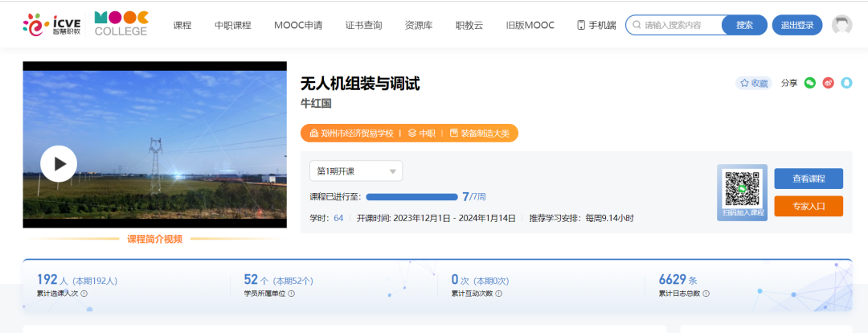Open the user avatar profile icon
This screenshot has width=868, height=333.
841,25
